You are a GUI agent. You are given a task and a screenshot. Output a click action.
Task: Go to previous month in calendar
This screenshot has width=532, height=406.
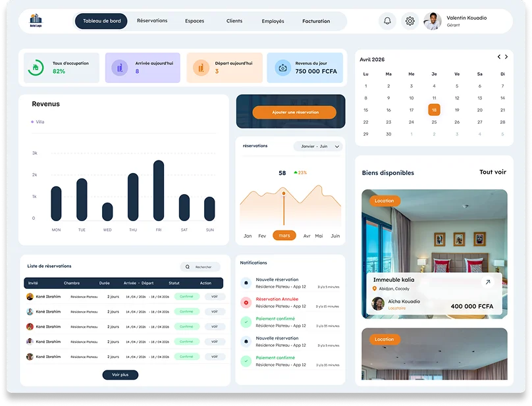[x=499, y=57]
